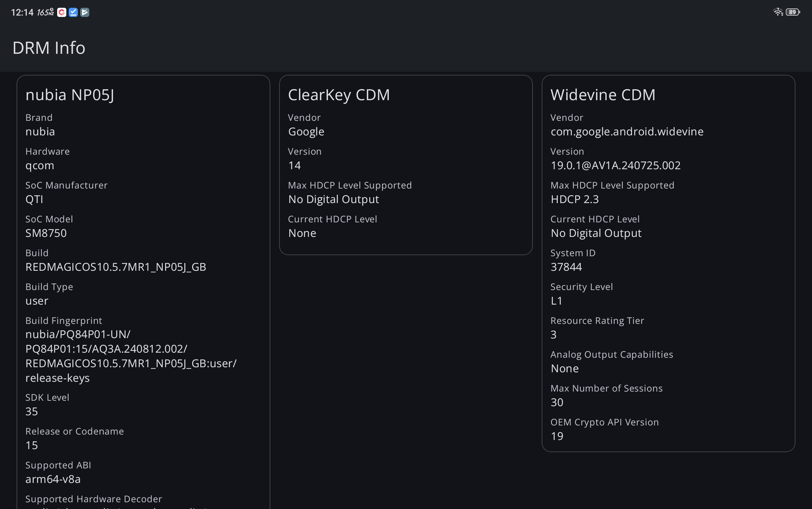Tap the play-store style notification icon
Screen dimensions: 812x509
[x=85, y=13]
